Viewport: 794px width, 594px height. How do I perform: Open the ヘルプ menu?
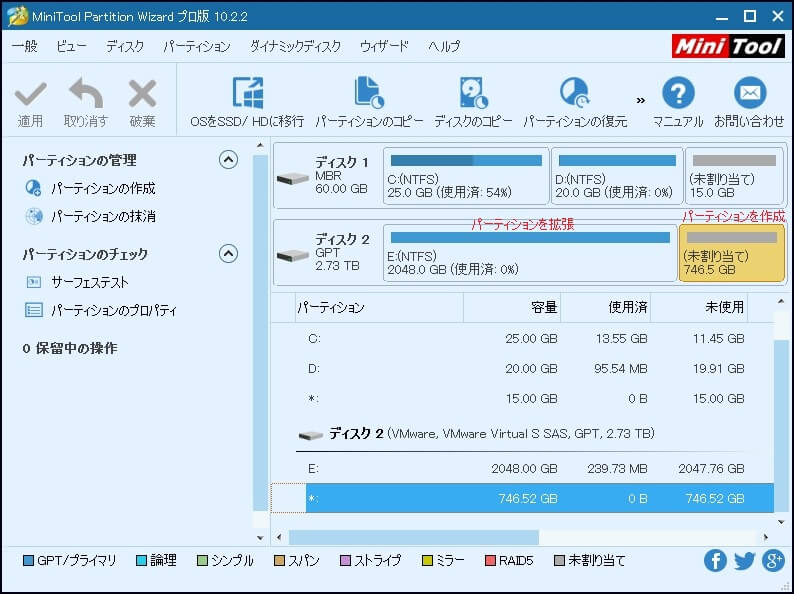444,46
